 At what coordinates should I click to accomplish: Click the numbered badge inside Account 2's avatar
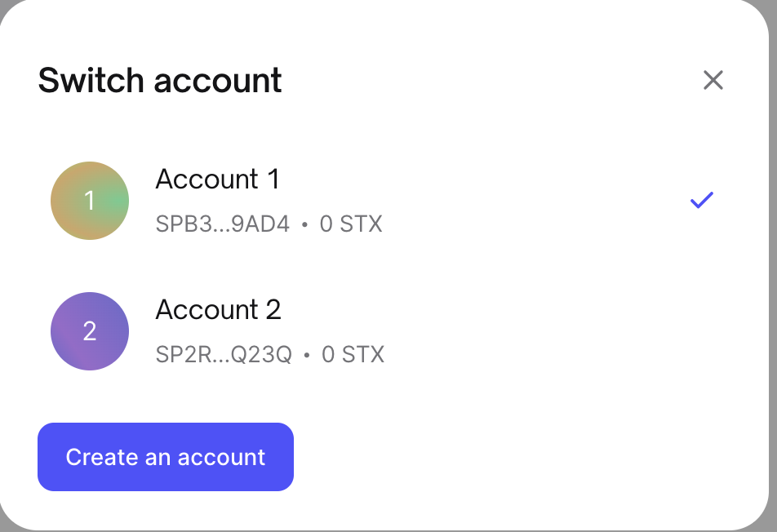pos(90,331)
